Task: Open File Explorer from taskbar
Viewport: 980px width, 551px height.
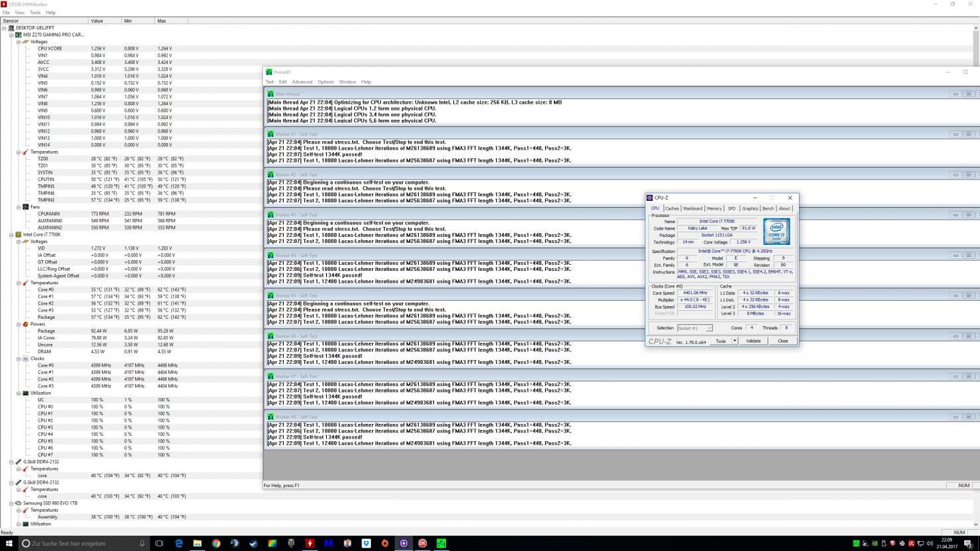Action: [x=197, y=543]
